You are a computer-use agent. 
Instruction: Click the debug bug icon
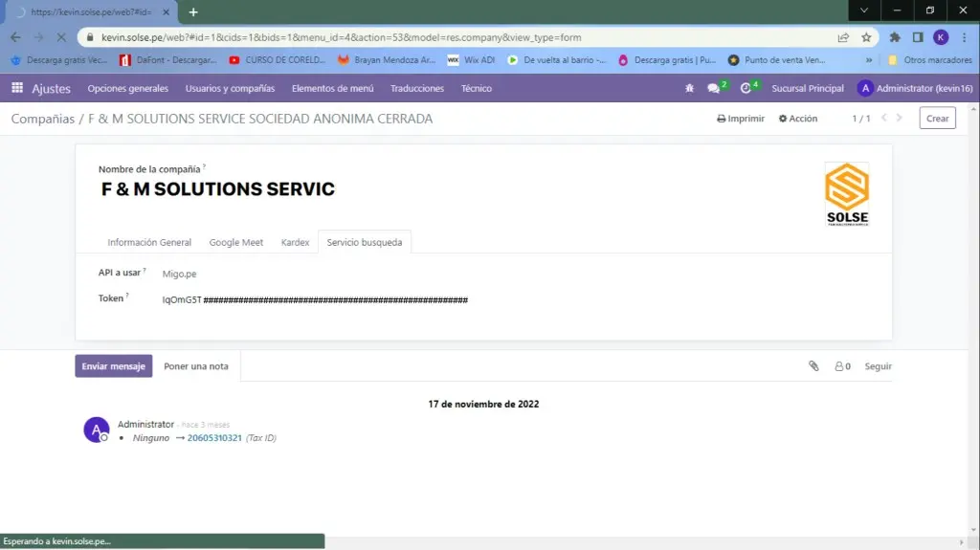[690, 88]
